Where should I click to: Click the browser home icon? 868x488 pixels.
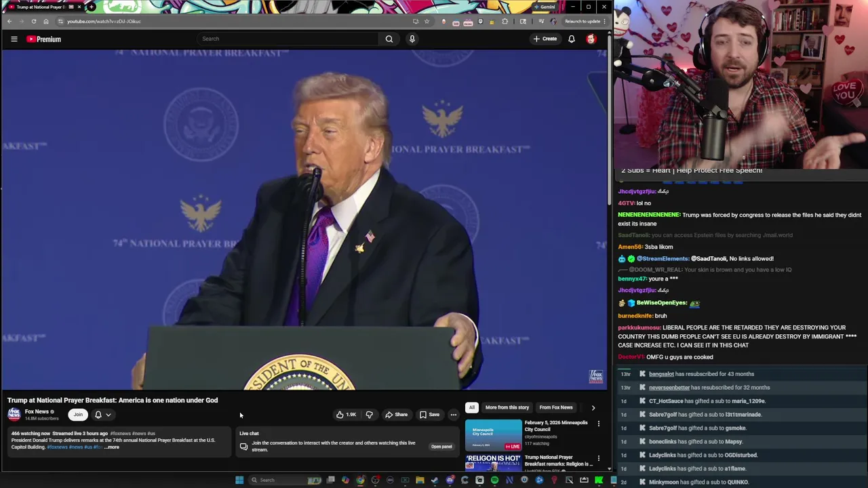(x=45, y=21)
